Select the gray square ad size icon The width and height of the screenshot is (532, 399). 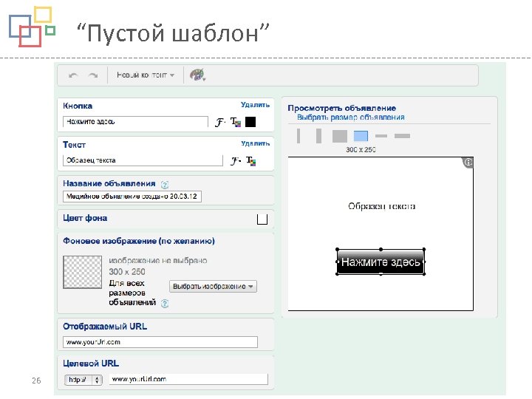click(340, 136)
